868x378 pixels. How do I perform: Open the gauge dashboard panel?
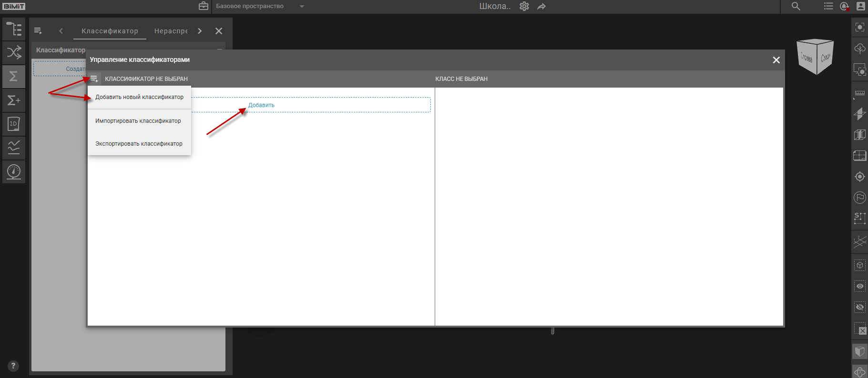(14, 171)
